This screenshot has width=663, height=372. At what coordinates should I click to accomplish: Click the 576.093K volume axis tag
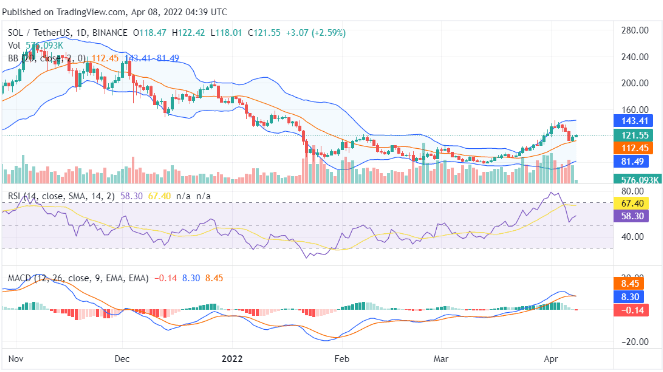638,179
